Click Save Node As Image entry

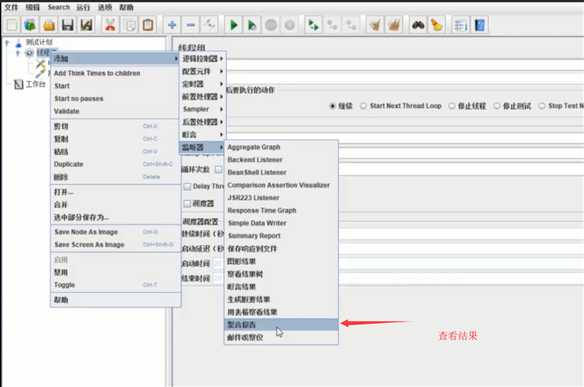[x=115, y=232]
